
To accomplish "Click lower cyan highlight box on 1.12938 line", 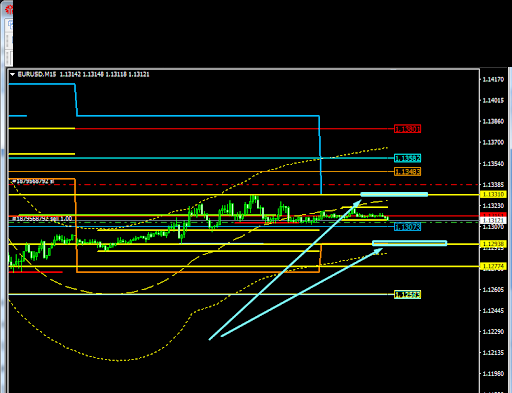I will (x=409, y=243).
